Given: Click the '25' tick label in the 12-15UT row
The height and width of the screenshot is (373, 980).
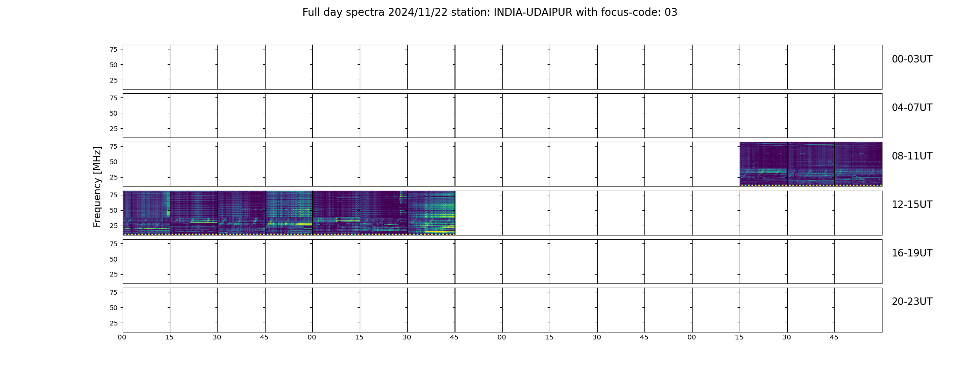Looking at the screenshot, I should tap(113, 226).
